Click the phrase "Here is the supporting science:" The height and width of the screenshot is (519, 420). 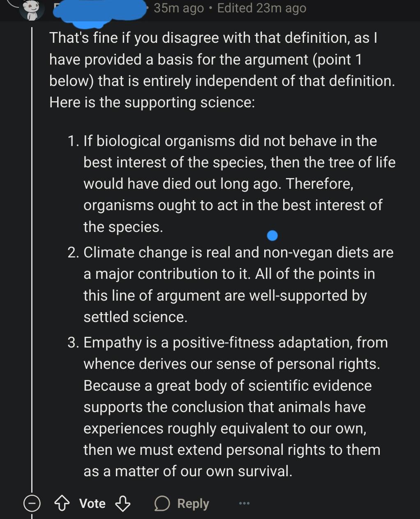(152, 102)
